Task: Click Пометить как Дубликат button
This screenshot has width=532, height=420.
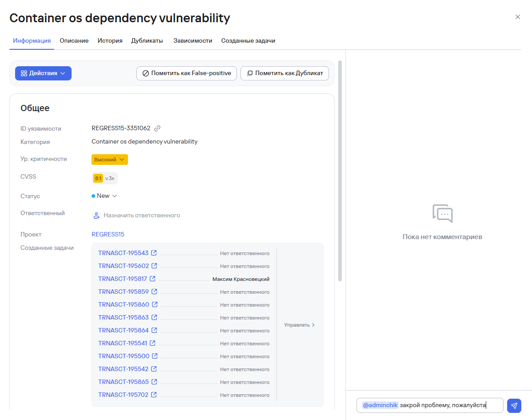Action: (284, 73)
